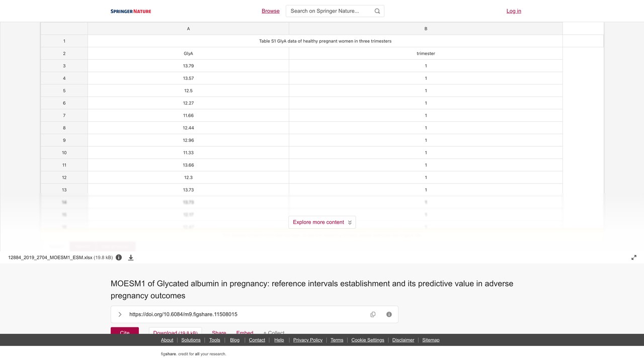Click the red Cite button
This screenshot has width=644, height=362.
point(125,331)
